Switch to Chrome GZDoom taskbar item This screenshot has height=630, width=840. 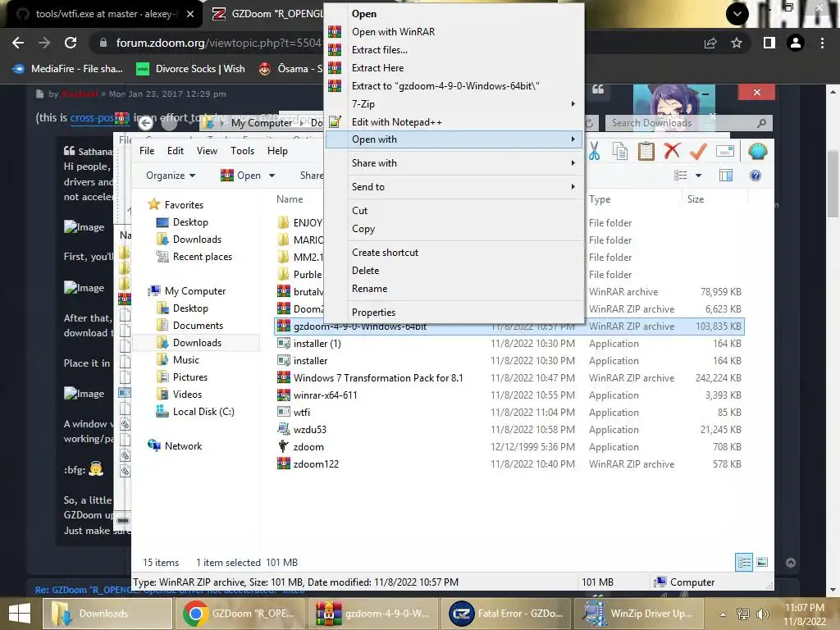(239, 614)
